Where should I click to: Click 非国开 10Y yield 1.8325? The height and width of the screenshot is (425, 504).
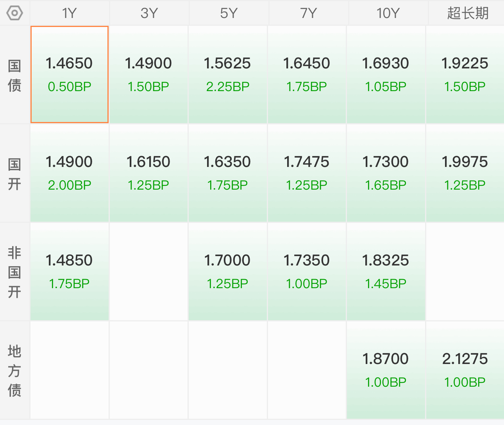coord(386,272)
